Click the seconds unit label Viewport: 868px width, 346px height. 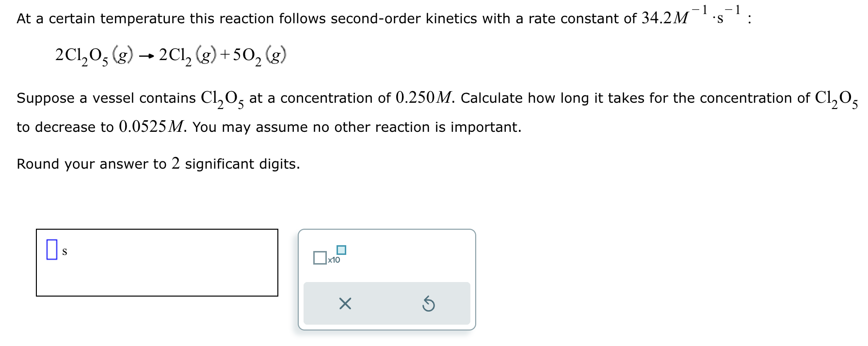pos(65,251)
